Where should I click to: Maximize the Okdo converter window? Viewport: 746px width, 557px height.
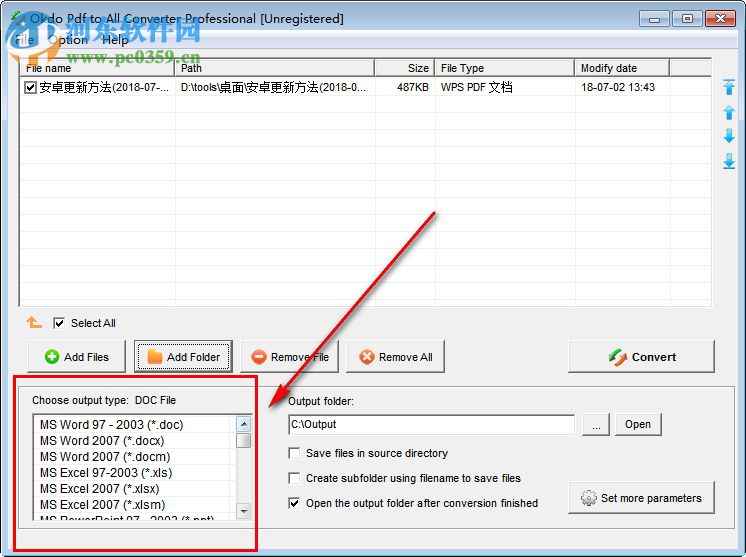[687, 19]
